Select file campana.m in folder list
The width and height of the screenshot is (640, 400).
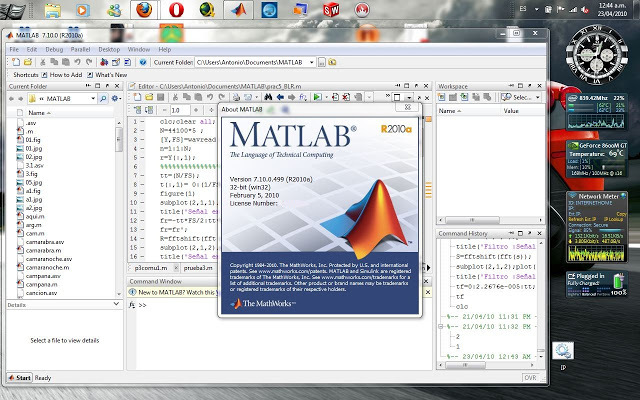(x=41, y=284)
